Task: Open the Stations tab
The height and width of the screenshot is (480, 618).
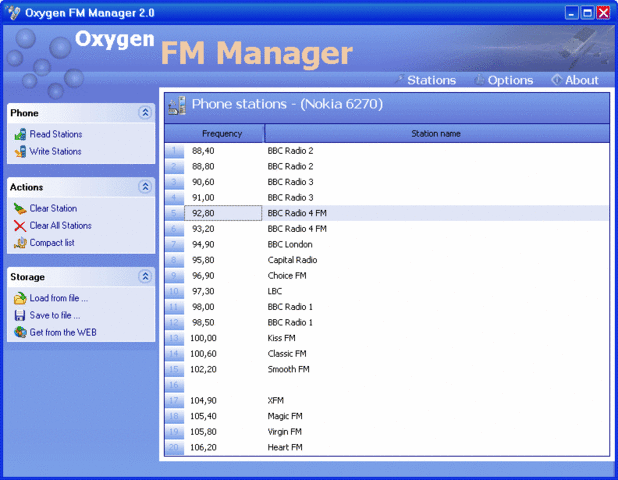Action: tap(431, 80)
